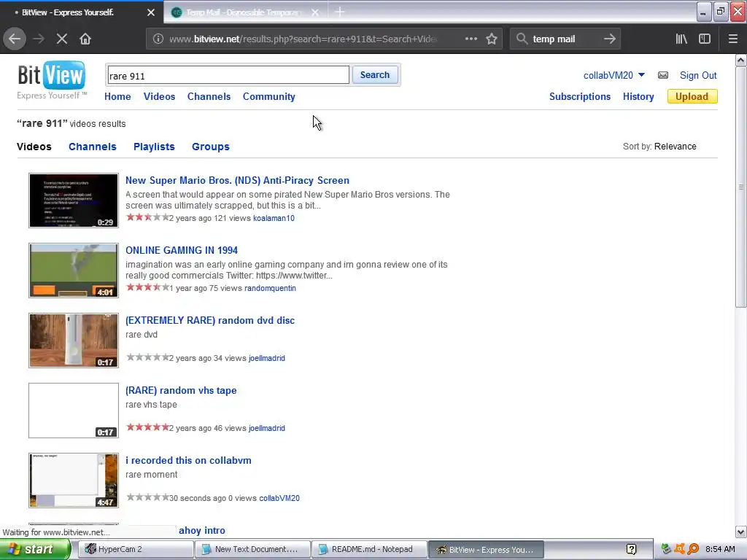Rate ONLINE GAMING IN 1994 using stars
This screenshot has width=747, height=560.
147,287
